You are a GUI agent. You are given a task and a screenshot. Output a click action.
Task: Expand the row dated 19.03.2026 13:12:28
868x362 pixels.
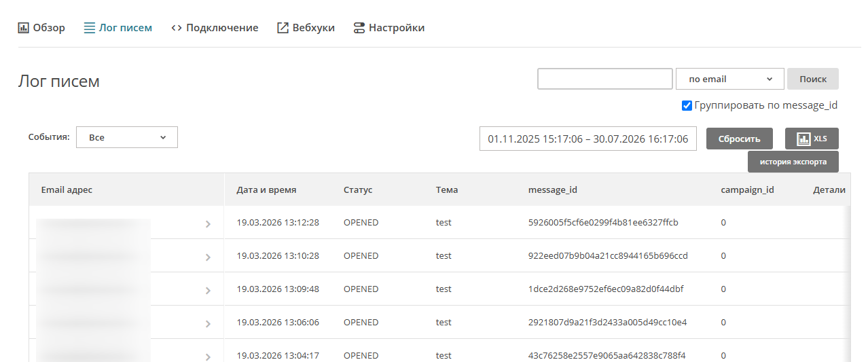[x=208, y=223]
